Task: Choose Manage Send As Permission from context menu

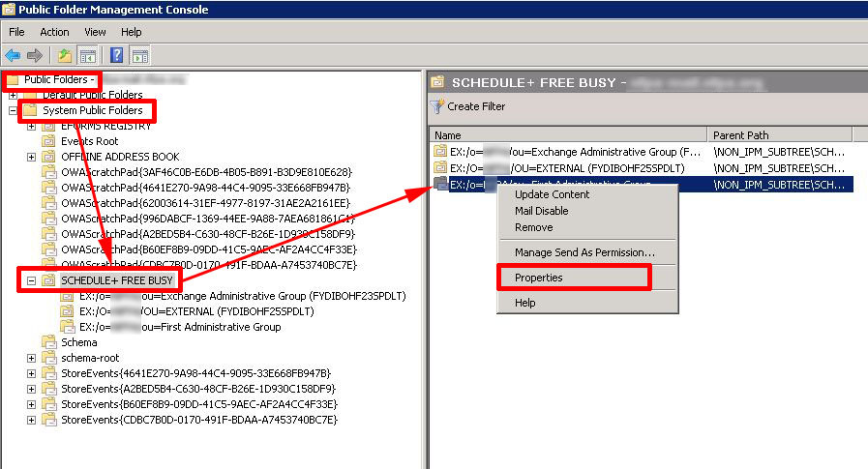Action: coord(587,252)
